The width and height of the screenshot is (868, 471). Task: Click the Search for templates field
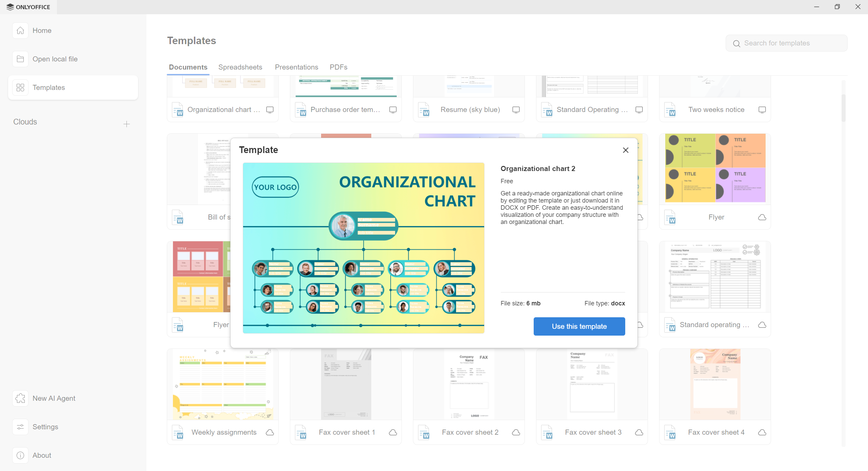pyautogui.click(x=787, y=43)
